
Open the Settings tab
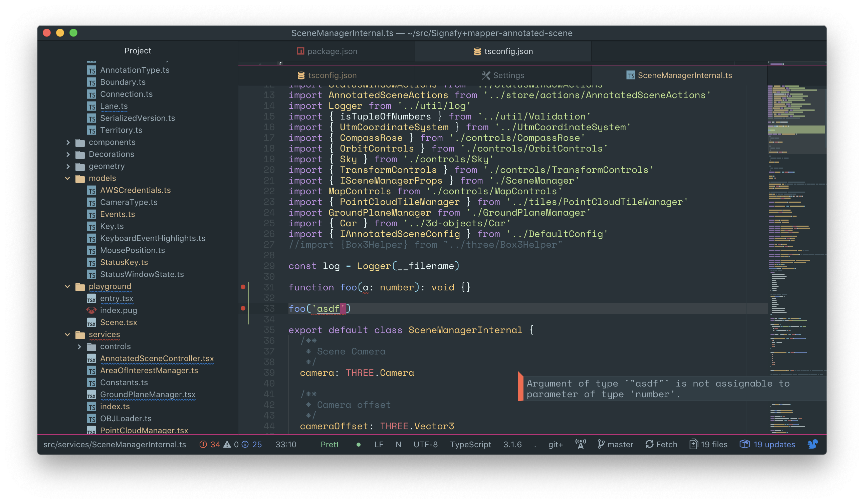pos(503,75)
